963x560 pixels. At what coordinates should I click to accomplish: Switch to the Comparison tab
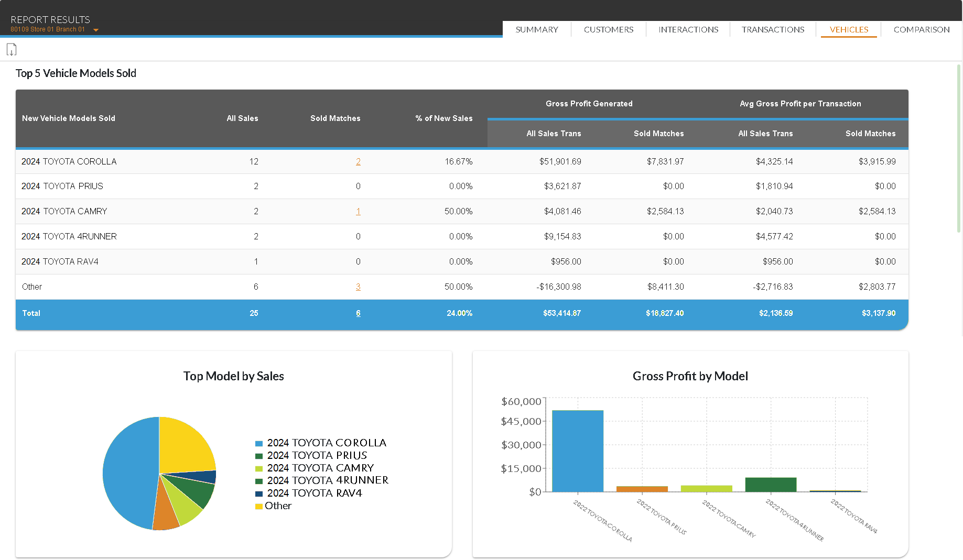pos(921,30)
